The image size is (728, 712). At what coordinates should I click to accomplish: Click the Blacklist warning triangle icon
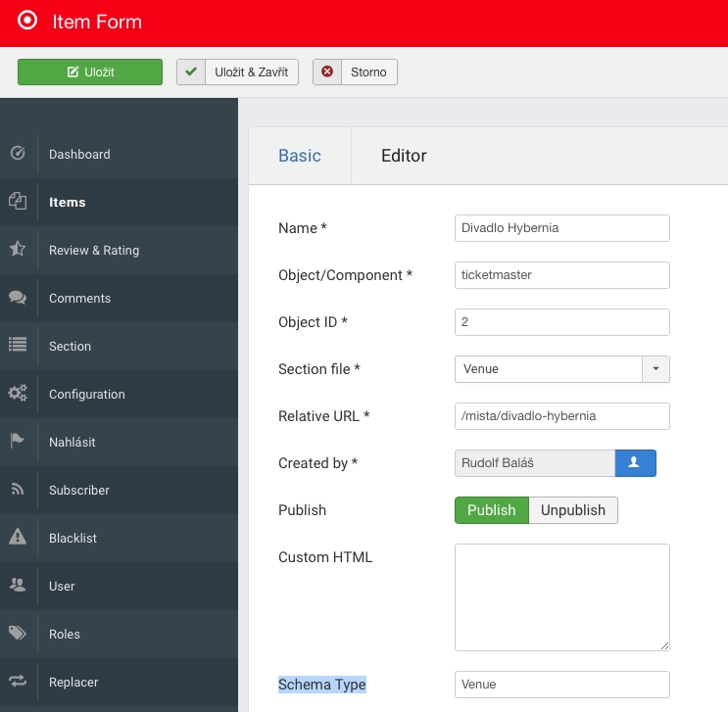[17, 538]
